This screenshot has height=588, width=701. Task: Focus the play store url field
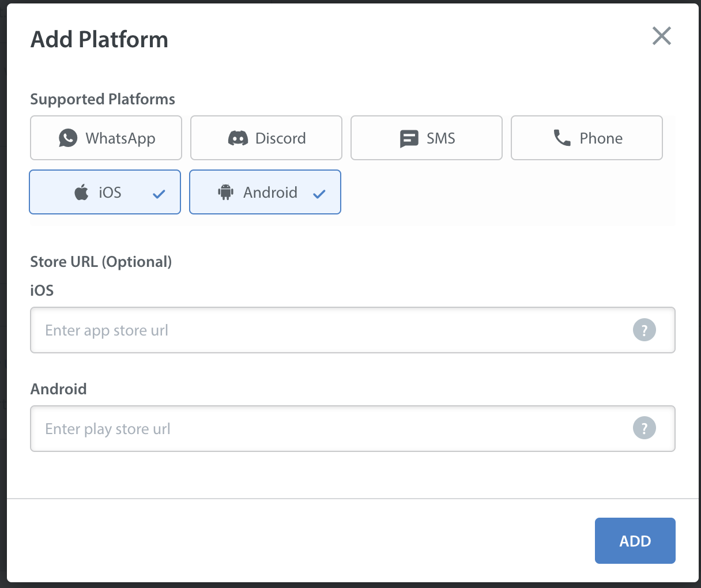coord(353,428)
